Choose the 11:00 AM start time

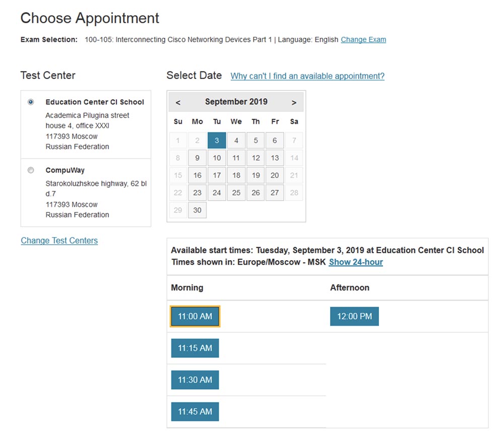pyautogui.click(x=195, y=317)
